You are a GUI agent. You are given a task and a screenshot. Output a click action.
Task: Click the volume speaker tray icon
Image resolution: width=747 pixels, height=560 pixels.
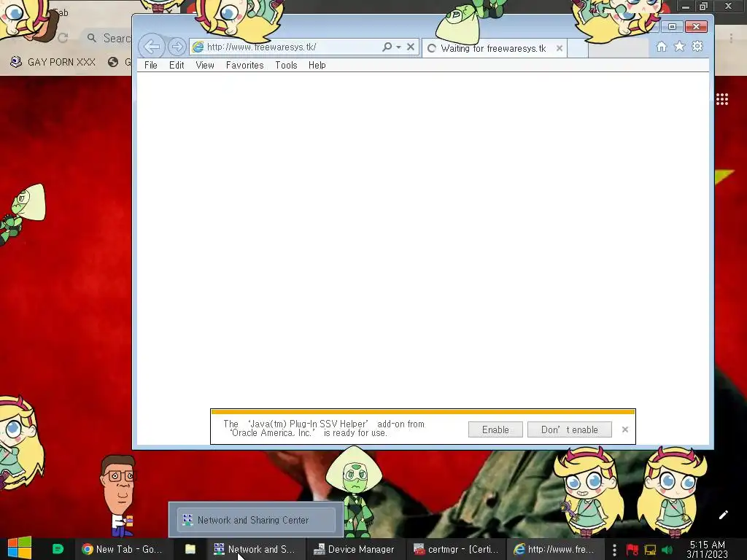[667, 550]
